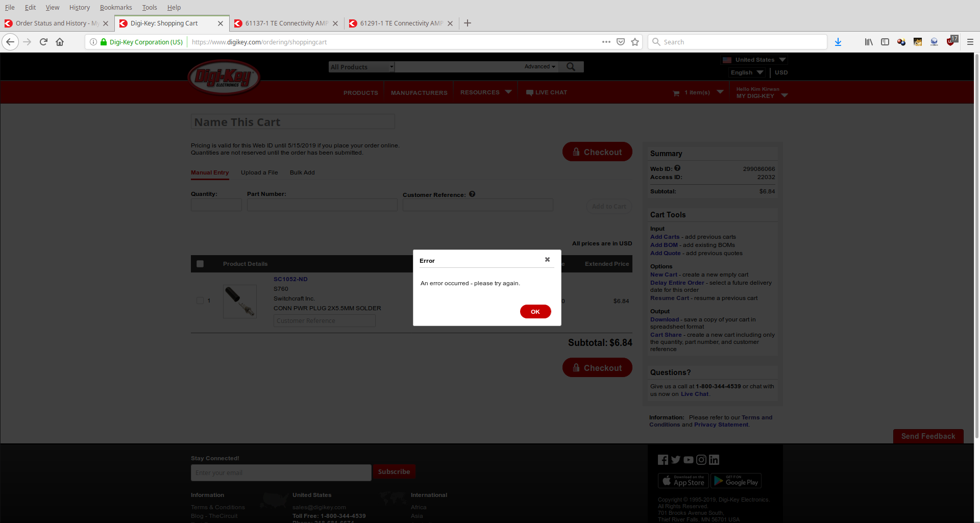Open a new browser tab
Screen dimensions: 980x523
click(468, 23)
